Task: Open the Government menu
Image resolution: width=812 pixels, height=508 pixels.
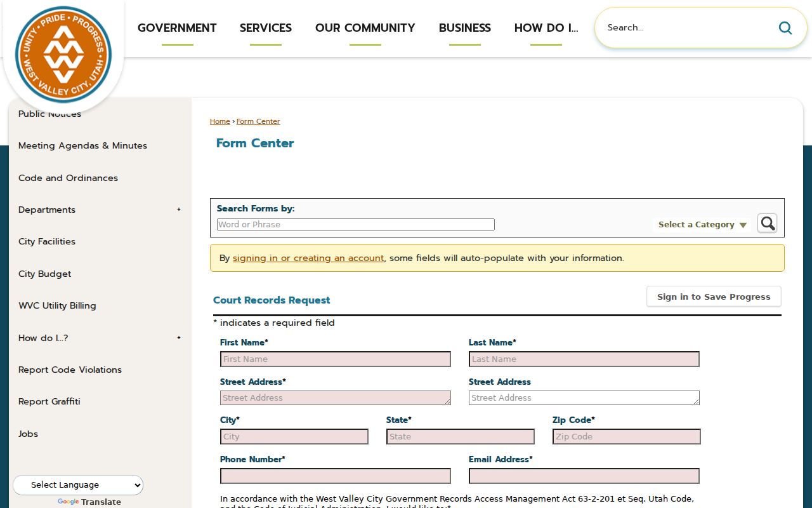Action: point(177,28)
